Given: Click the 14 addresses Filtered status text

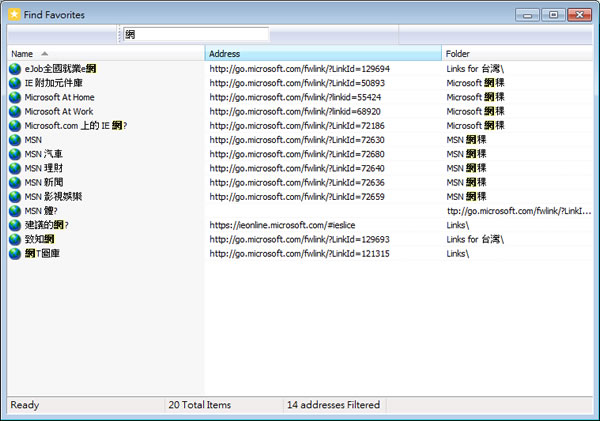Looking at the screenshot, I should 334,405.
